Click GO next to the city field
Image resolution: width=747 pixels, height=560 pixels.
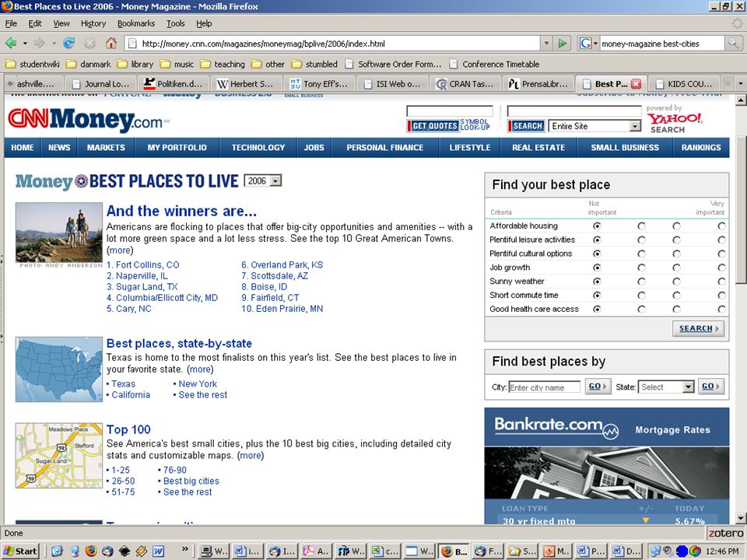[x=598, y=387]
